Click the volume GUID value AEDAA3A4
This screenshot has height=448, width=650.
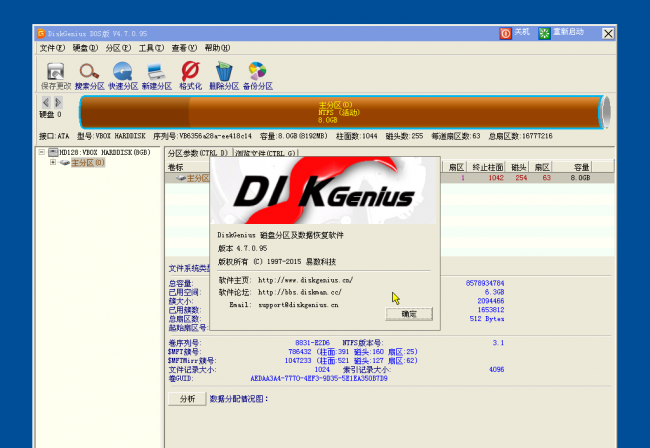point(319,378)
